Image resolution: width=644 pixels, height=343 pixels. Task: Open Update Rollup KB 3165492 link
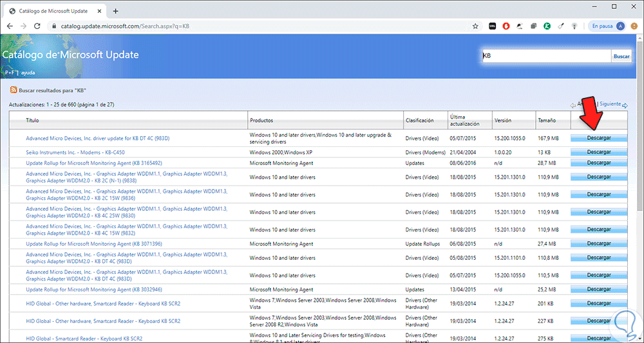pos(93,163)
